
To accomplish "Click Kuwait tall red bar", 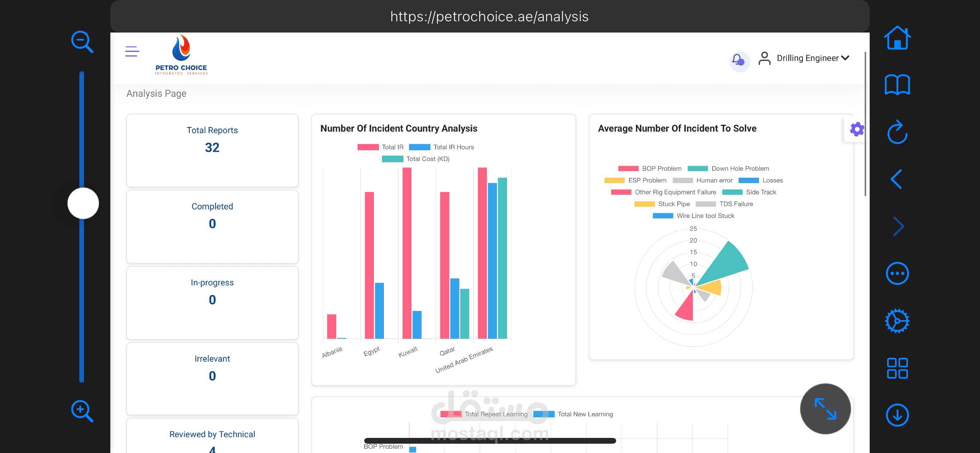I will (407, 253).
